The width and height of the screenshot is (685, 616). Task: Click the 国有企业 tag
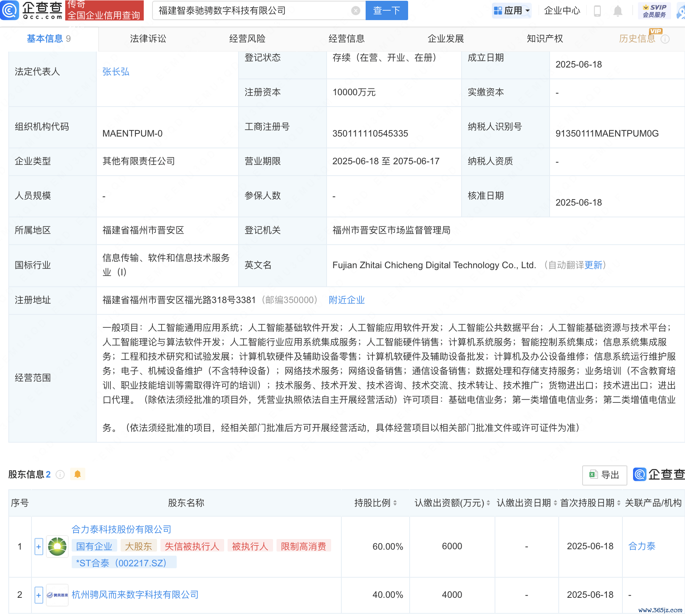[94, 546]
